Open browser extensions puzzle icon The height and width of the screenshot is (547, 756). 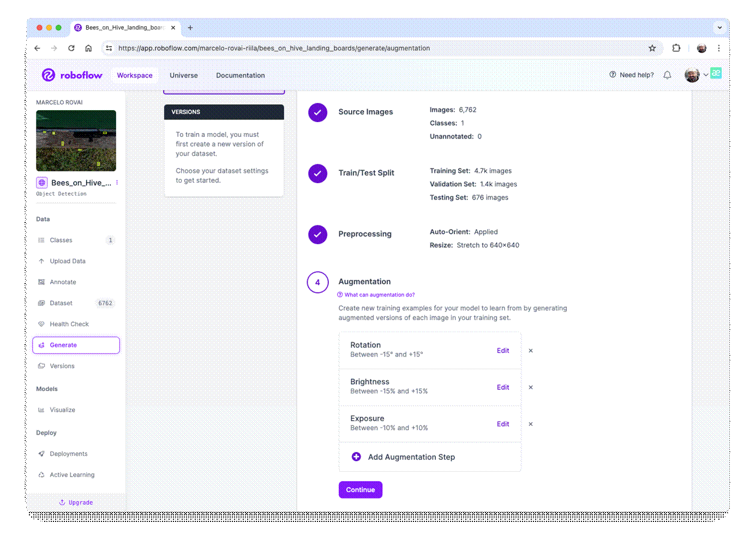pyautogui.click(x=676, y=48)
